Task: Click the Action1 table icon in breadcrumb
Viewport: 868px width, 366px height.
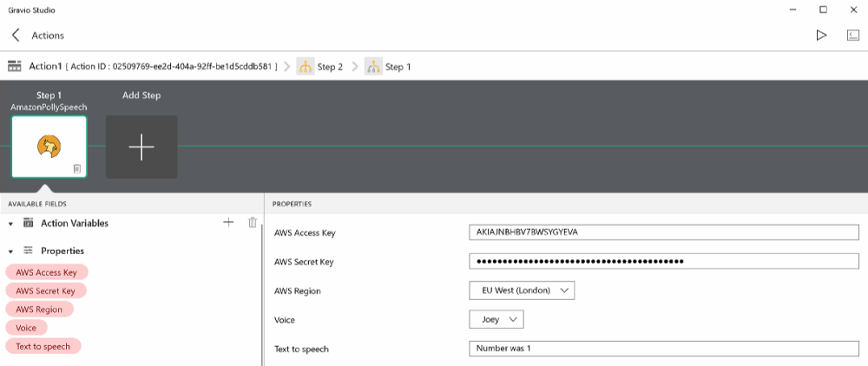Action: [15, 66]
